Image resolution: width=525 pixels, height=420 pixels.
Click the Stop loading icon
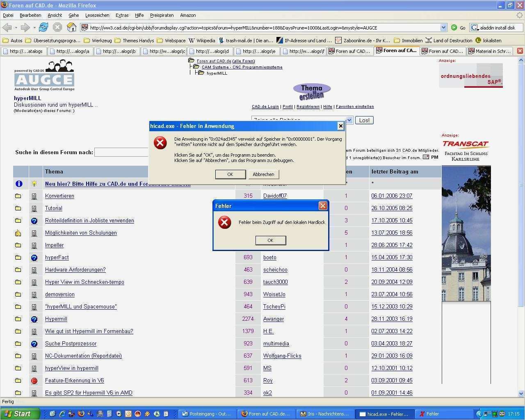click(x=57, y=27)
